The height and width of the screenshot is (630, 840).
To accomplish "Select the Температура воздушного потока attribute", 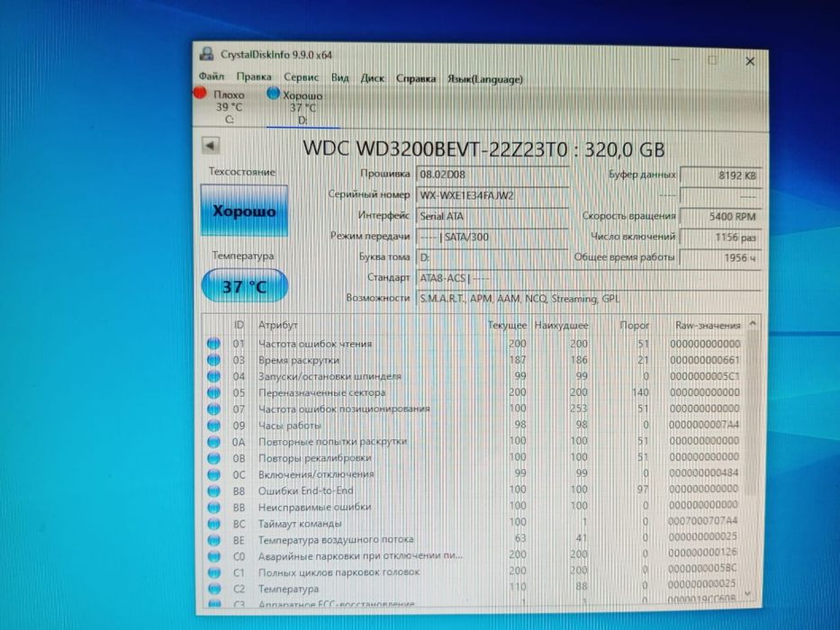I will click(x=336, y=539).
